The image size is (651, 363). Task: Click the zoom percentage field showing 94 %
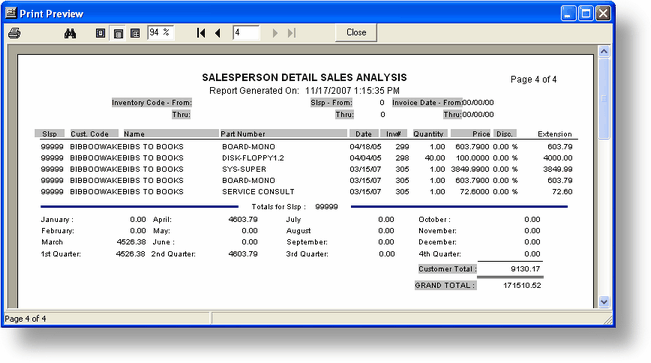[161, 32]
